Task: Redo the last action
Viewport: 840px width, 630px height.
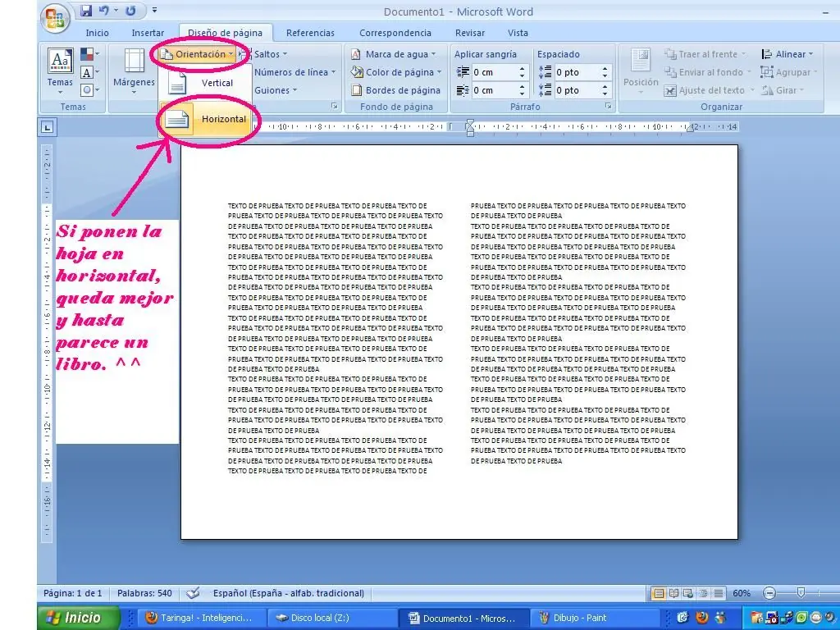Action: coord(130,11)
